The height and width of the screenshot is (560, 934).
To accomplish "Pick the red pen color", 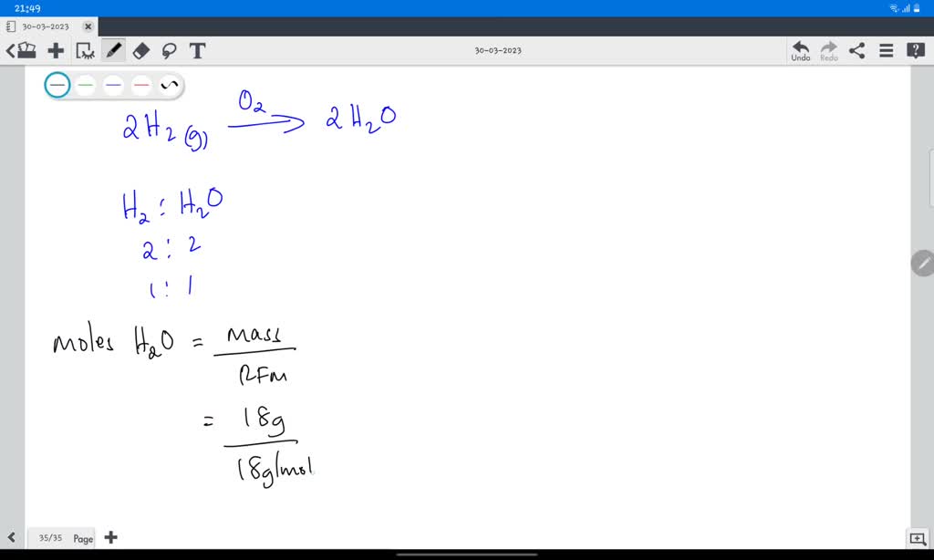I will (x=141, y=85).
